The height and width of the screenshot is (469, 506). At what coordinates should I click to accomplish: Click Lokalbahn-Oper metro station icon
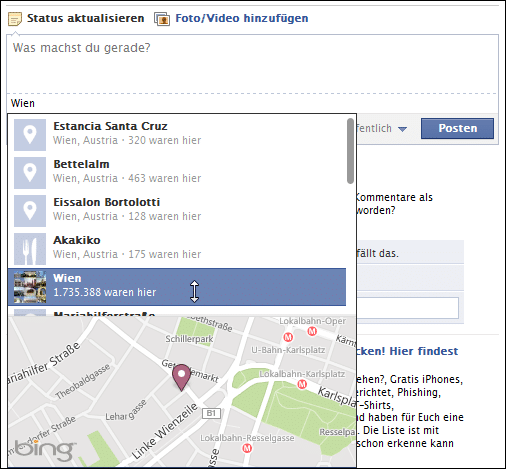[x=312, y=331]
